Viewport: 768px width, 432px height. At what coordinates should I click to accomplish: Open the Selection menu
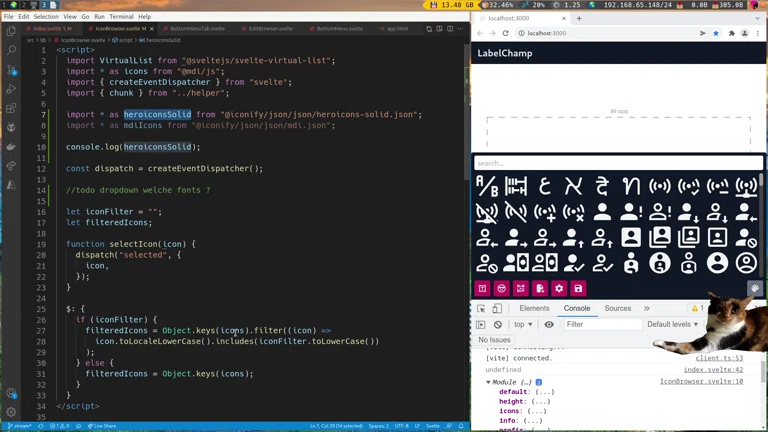pos(46,17)
